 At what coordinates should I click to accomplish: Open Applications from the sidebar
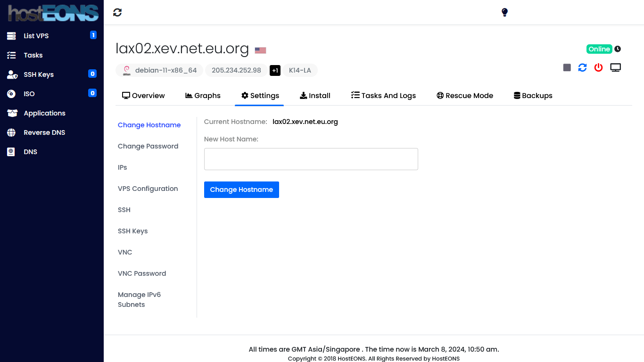[x=44, y=113]
